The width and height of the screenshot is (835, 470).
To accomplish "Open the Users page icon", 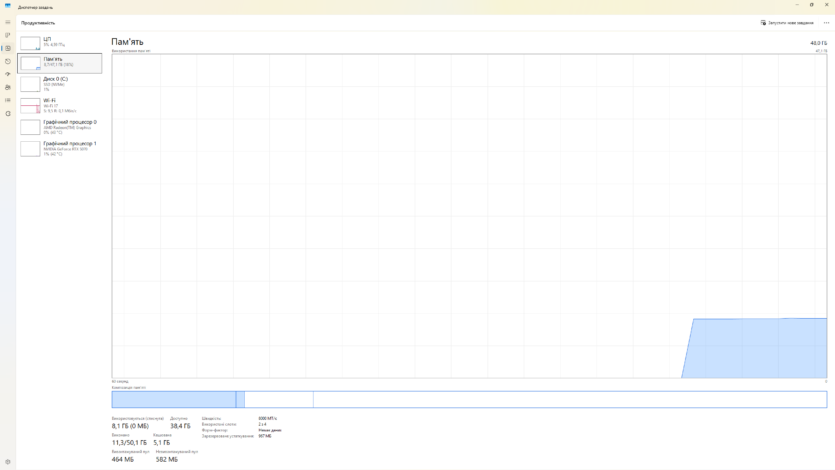I will coord(8,87).
